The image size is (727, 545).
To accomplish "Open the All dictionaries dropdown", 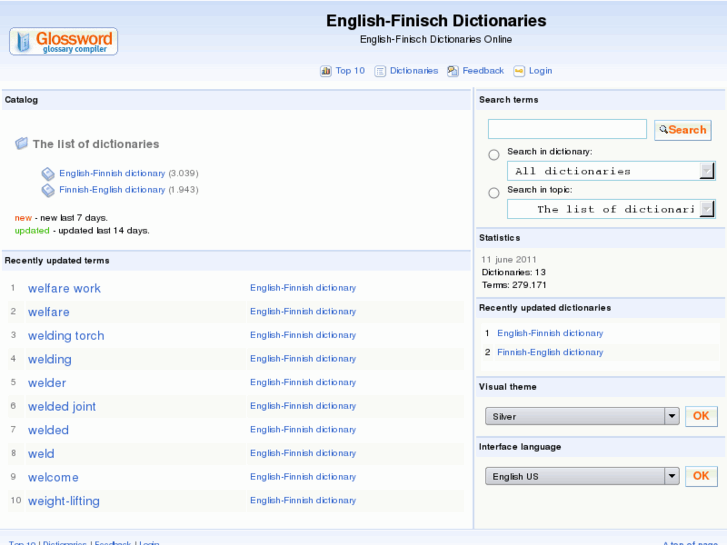I will [x=611, y=171].
